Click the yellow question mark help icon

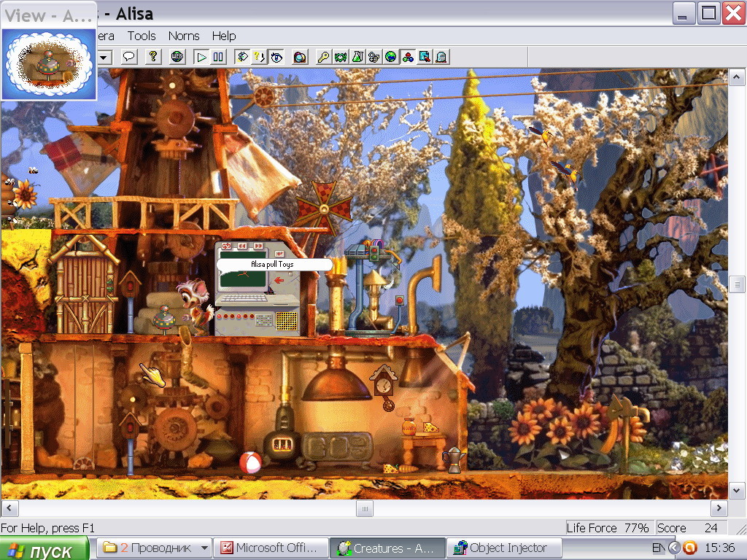[152, 57]
